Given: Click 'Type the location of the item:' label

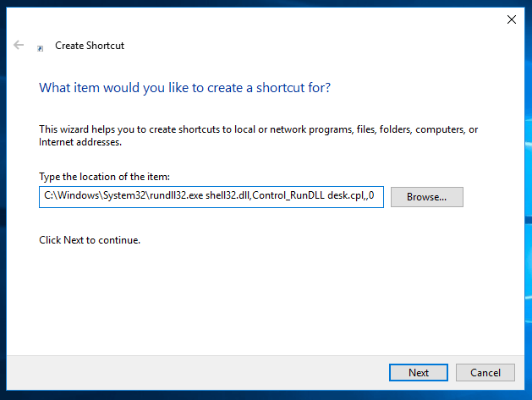Looking at the screenshot, I should coord(104,177).
